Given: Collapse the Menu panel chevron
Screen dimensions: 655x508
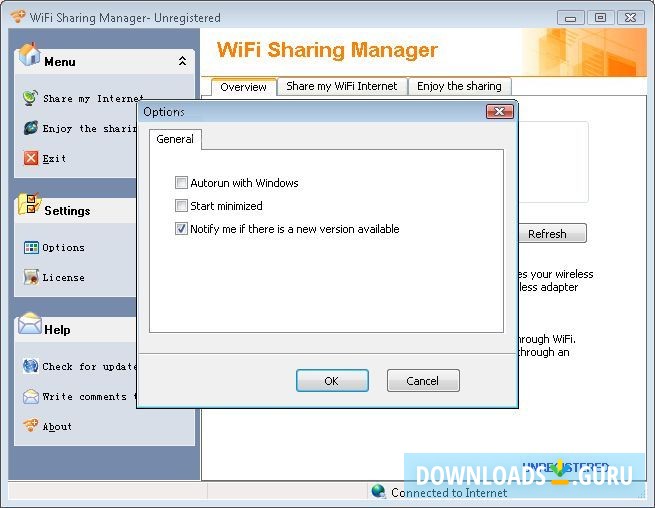Looking at the screenshot, I should 183,61.
